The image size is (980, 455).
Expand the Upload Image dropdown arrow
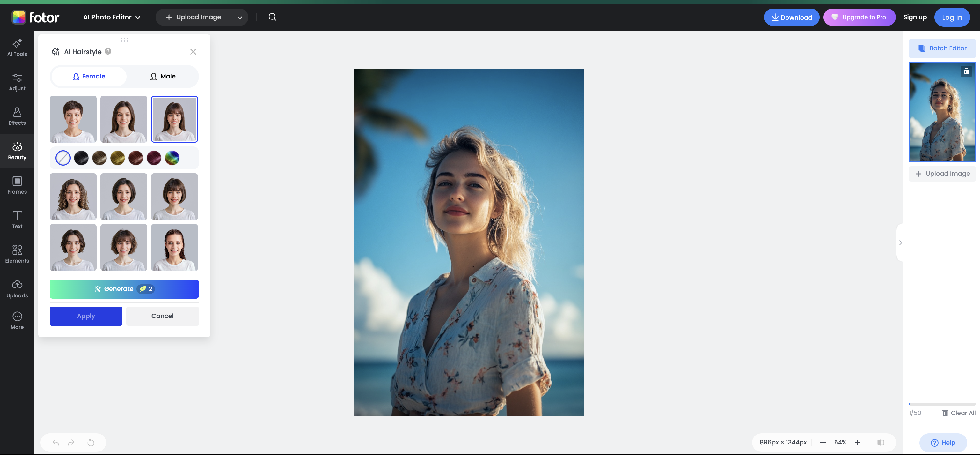[x=240, y=17]
